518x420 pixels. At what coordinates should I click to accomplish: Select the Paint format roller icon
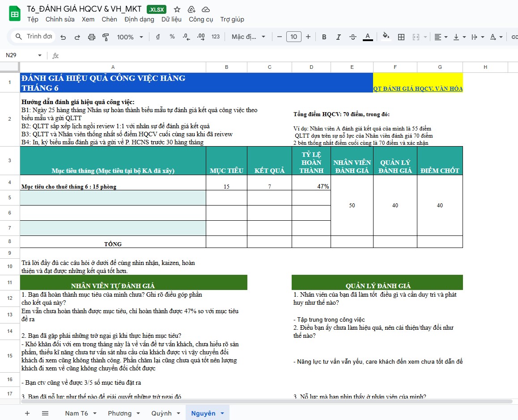106,37
